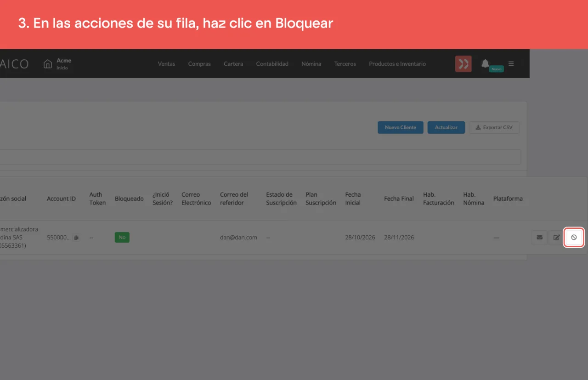Open the hamburger menu in the top bar
Image resolution: width=588 pixels, height=380 pixels.
click(x=511, y=63)
